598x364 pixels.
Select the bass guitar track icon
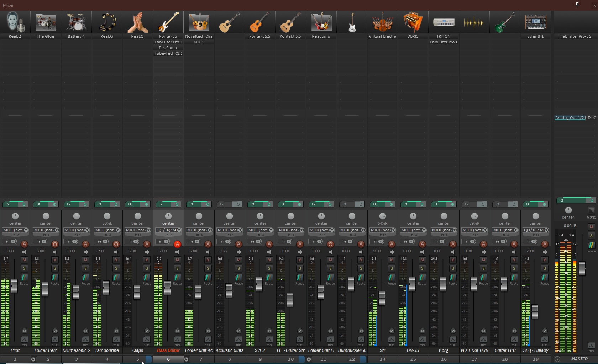click(168, 22)
